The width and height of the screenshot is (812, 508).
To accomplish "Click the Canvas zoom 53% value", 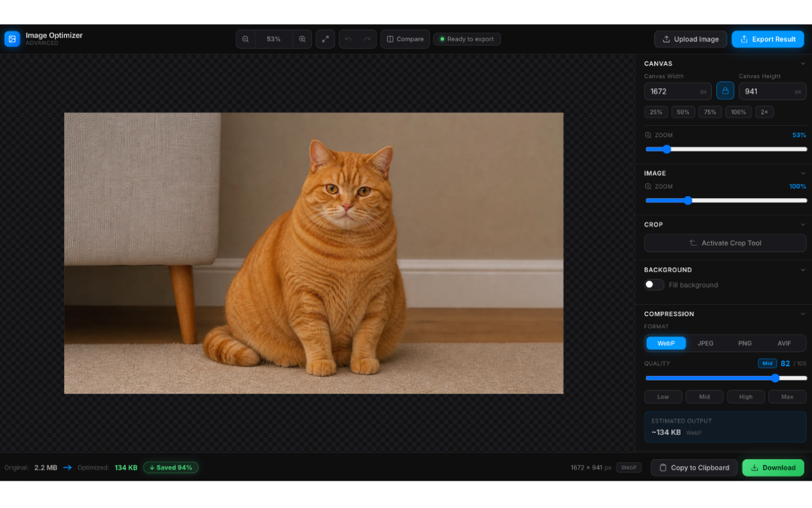I will click(799, 135).
